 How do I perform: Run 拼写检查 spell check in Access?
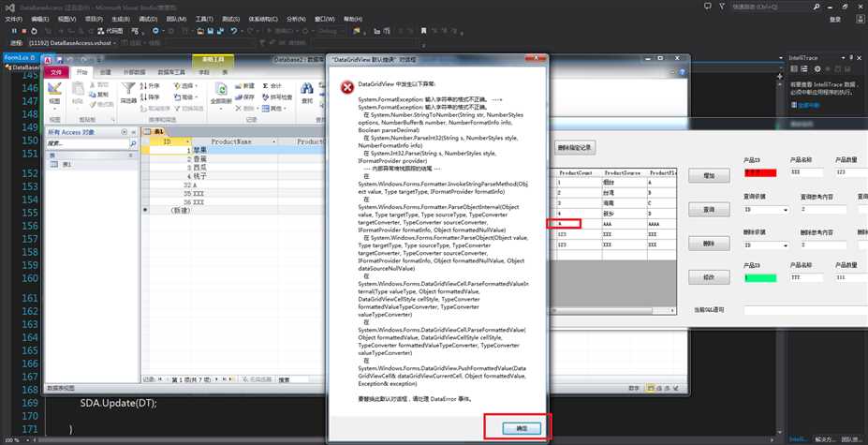(x=277, y=97)
